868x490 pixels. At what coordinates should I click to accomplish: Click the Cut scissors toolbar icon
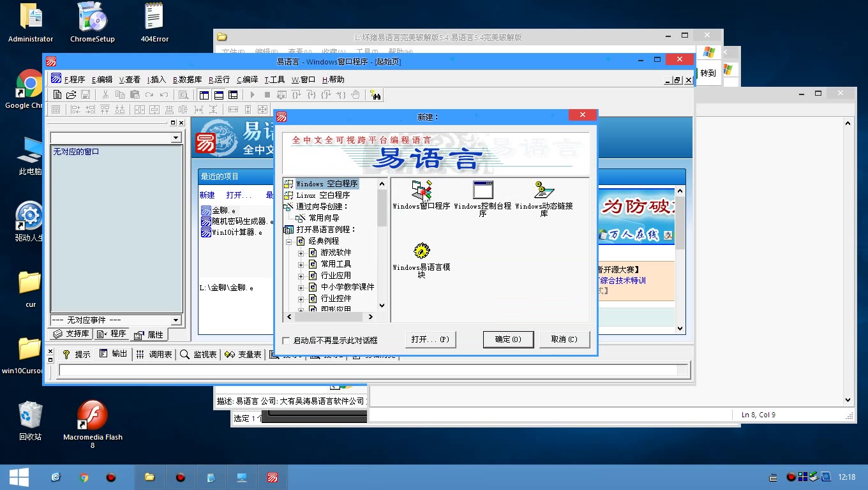click(106, 95)
